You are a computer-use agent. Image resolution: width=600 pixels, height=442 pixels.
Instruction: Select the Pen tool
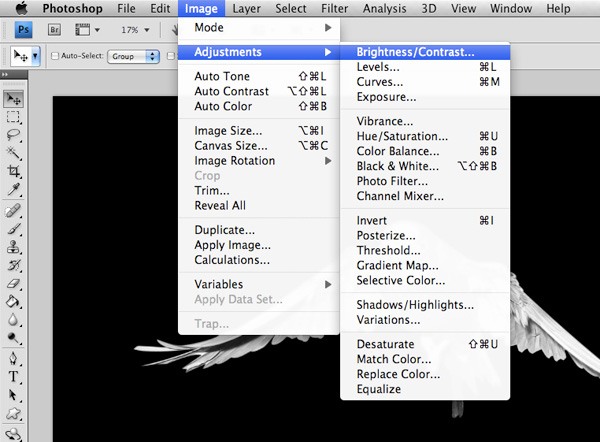coord(14,359)
